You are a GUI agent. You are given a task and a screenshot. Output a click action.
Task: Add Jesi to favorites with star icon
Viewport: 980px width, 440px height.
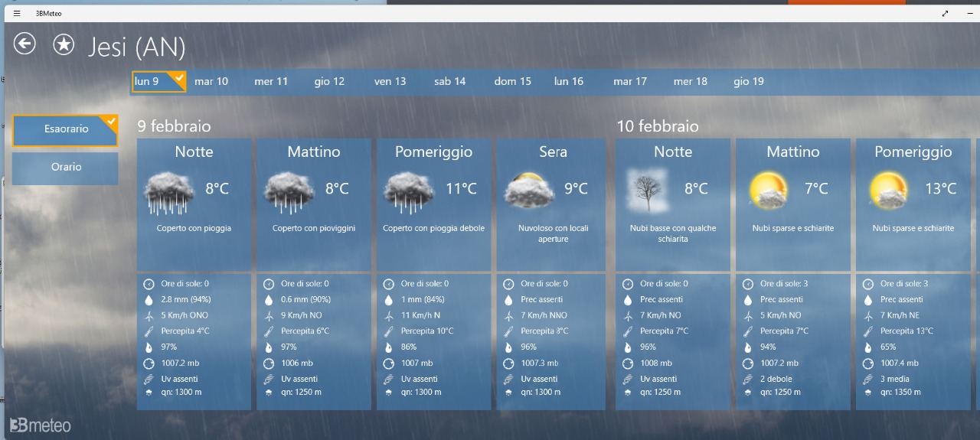64,44
